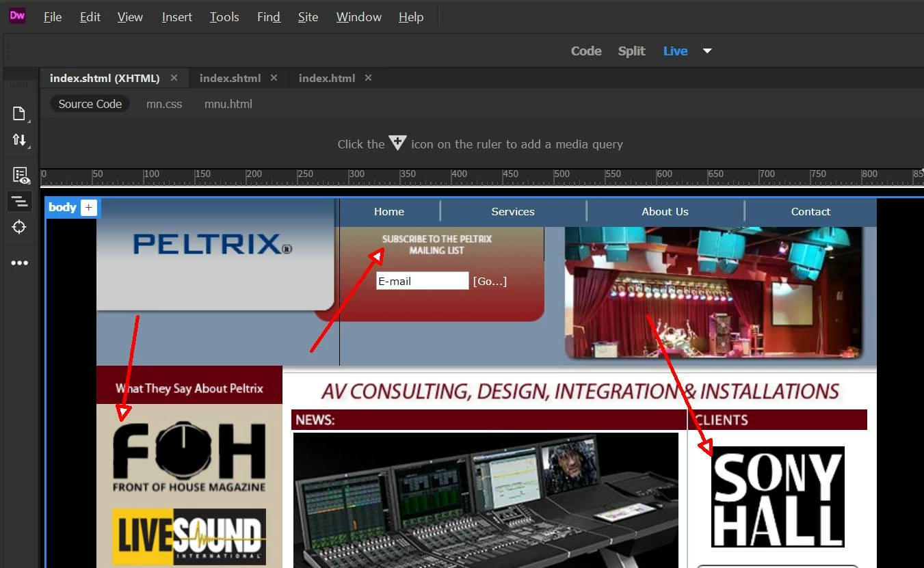This screenshot has width=924, height=568.
Task: Click the 'What They Say About Peltrix' heading
Action: (189, 388)
